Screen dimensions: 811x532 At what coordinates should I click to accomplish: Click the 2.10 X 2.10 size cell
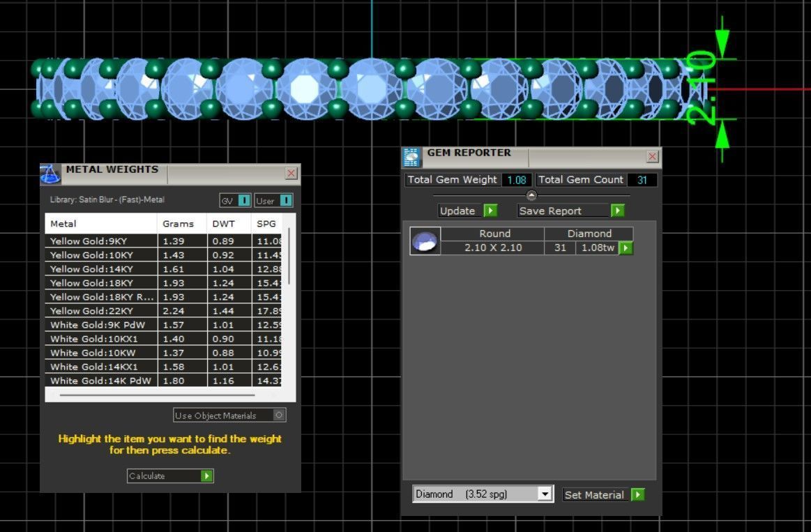click(493, 248)
